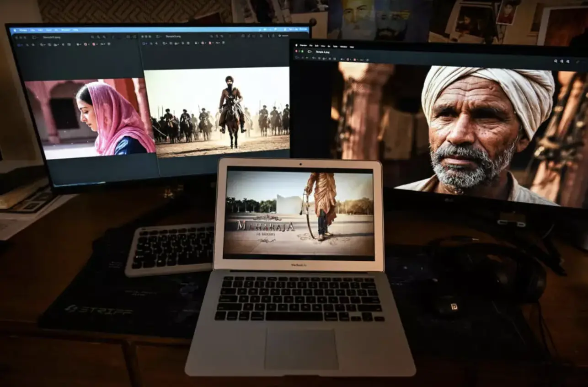The width and height of the screenshot is (588, 387).
Task: Open sidebar view menu in Sample 4.png window
Action: click(x=310, y=52)
